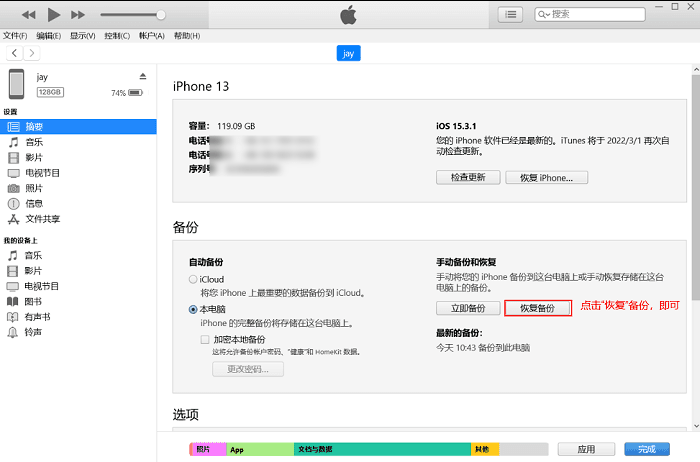
Task: Open the 文件(F) menu
Action: tap(15, 36)
